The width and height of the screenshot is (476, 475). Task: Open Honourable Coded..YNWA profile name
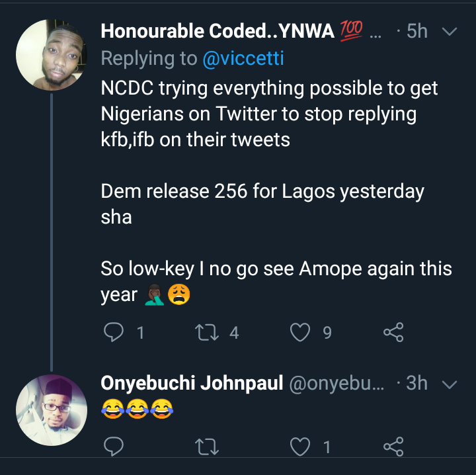pos(217,31)
